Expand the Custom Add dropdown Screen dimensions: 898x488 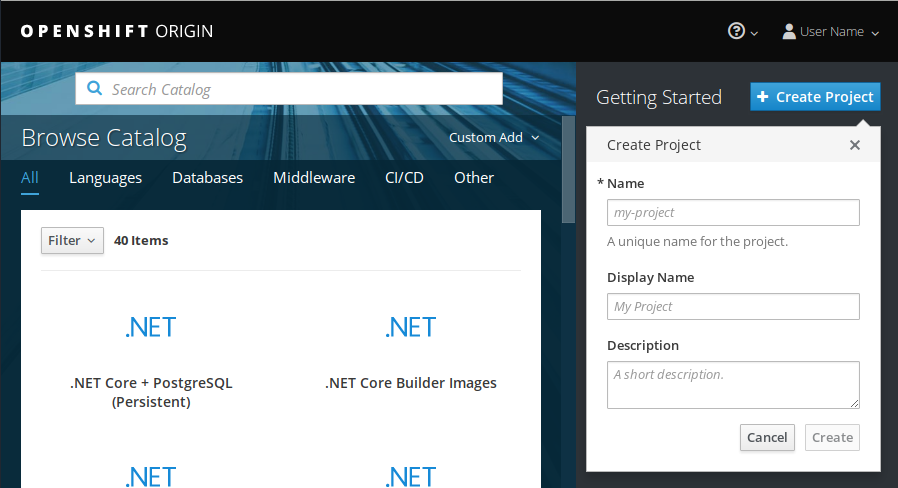click(494, 137)
